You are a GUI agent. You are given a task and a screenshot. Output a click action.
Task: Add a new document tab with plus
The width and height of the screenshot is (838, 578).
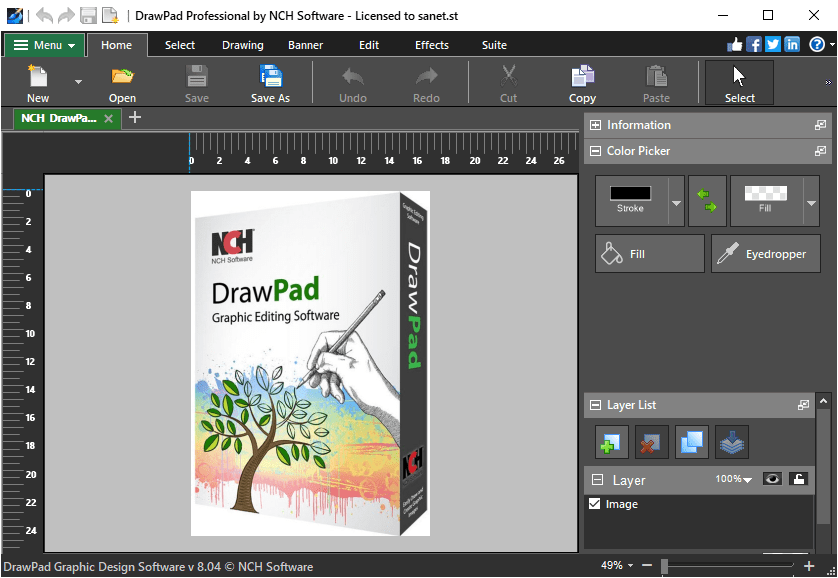135,117
